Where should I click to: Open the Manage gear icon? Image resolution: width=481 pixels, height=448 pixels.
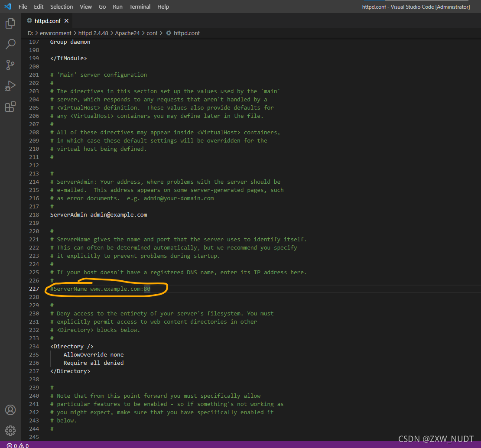(10, 431)
